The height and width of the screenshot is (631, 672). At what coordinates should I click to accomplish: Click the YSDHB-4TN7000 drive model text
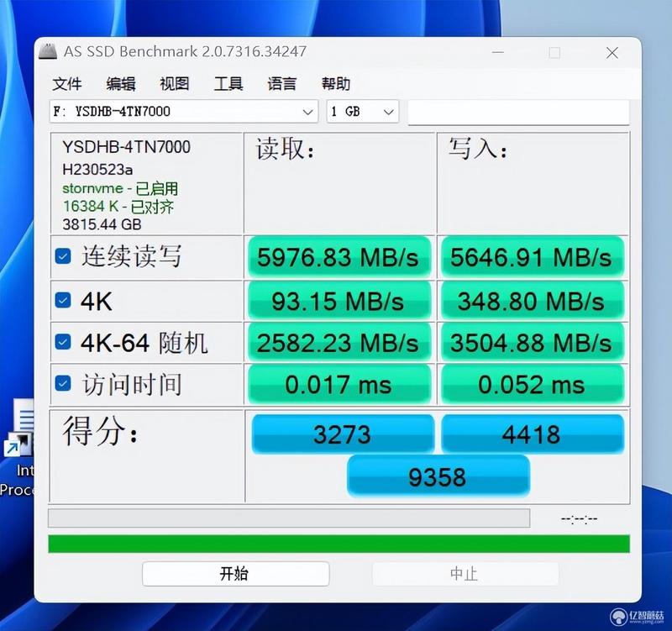(x=126, y=147)
